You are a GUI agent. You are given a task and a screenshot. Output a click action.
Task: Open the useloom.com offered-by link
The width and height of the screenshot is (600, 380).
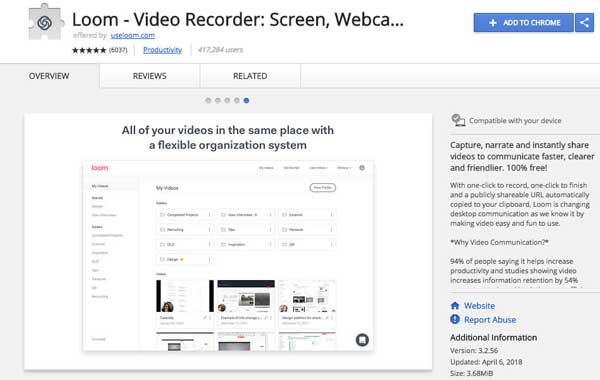[133, 35]
